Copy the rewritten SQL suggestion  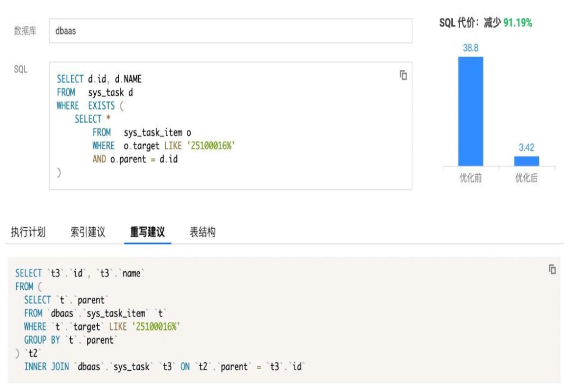coord(552,270)
